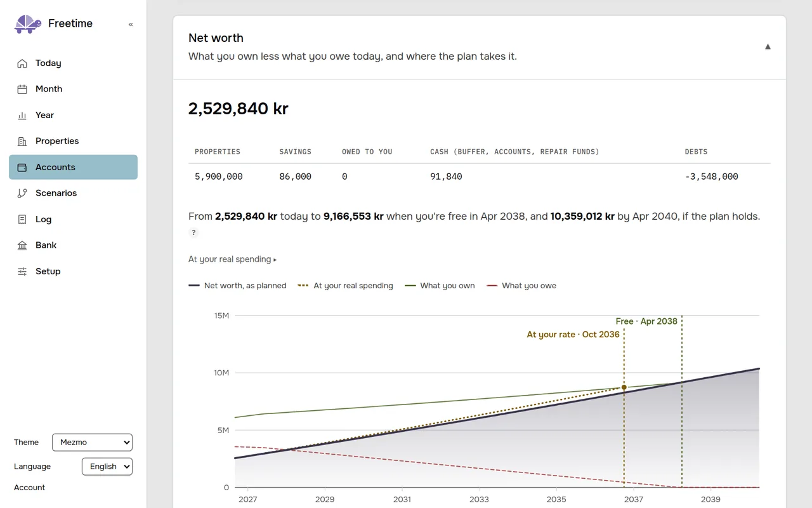Open the Theme dropdown showing Mezmo
Viewport: 812px width, 508px height.
click(x=92, y=442)
